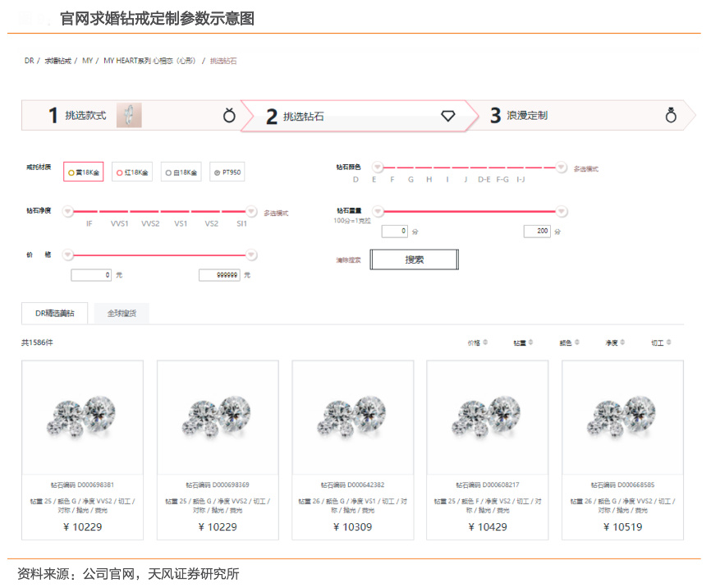Select the 白18K金 ring material
Image resolution: width=711 pixels, height=588 pixels.
pos(181,172)
